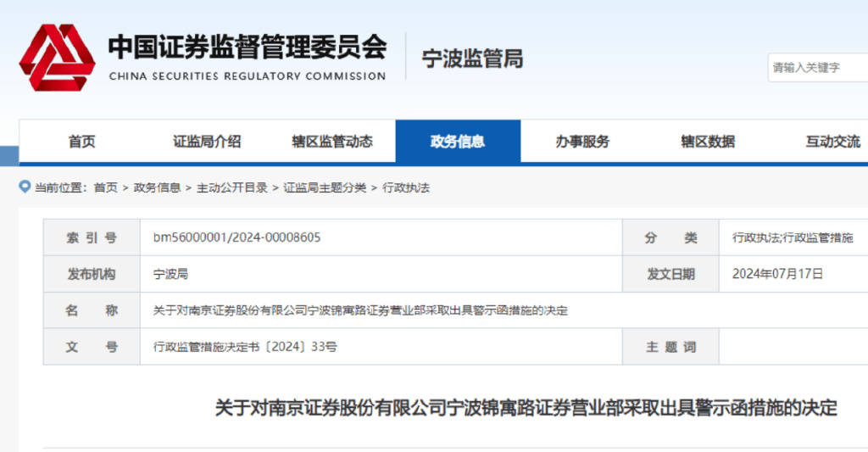
Task: Click the 行政执法 breadcrumb item
Action: pyautogui.click(x=406, y=187)
